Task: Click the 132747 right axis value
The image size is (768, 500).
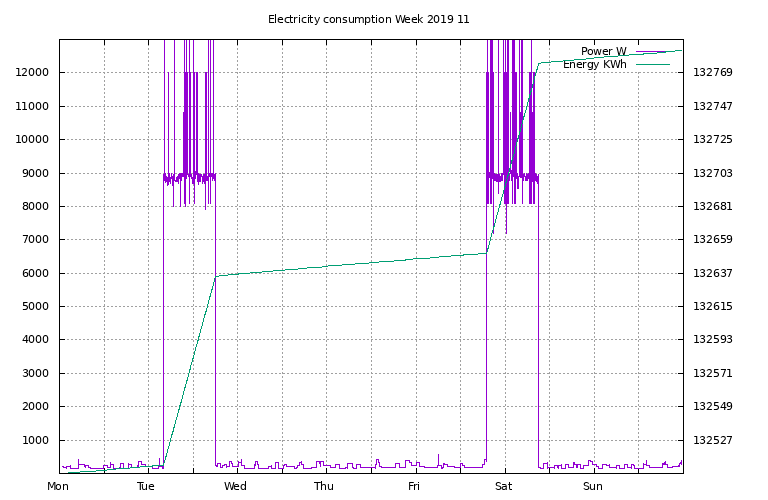Action: tap(713, 106)
